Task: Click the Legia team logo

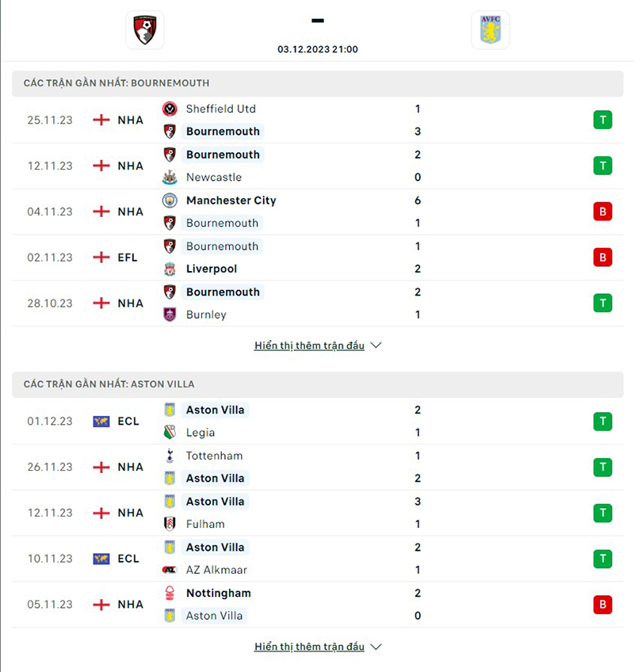Action: click(170, 433)
